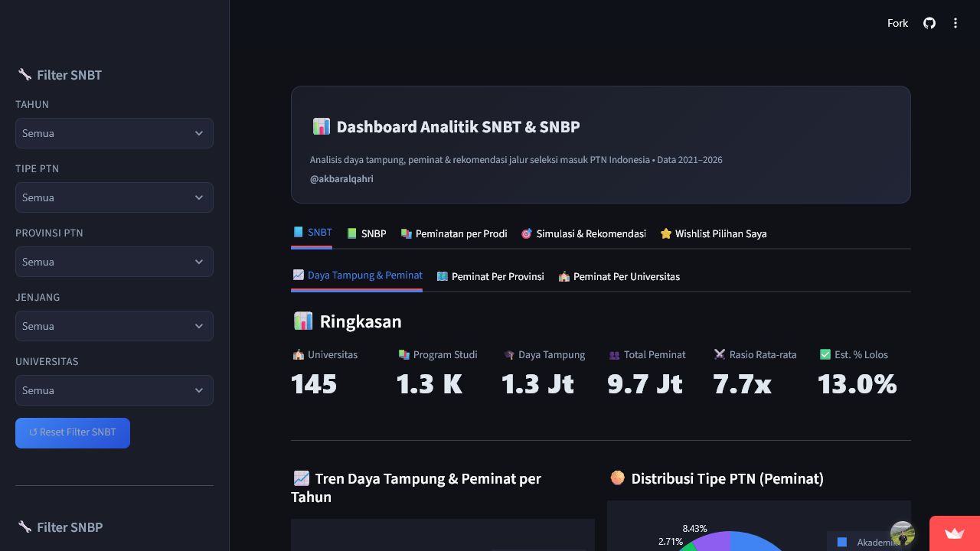Open the Universitas filter dropdown in sidebar

click(x=114, y=390)
